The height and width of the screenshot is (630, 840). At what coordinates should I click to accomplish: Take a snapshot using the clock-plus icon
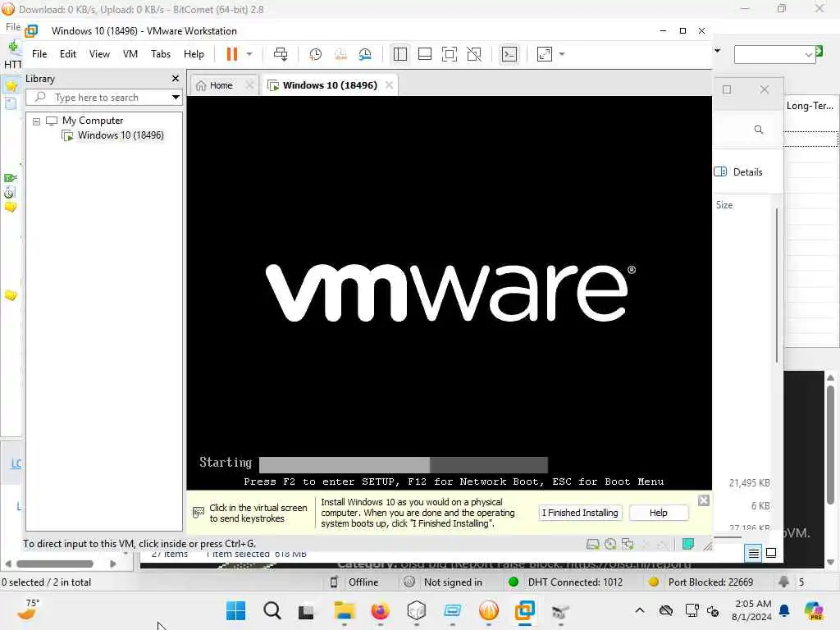click(315, 54)
